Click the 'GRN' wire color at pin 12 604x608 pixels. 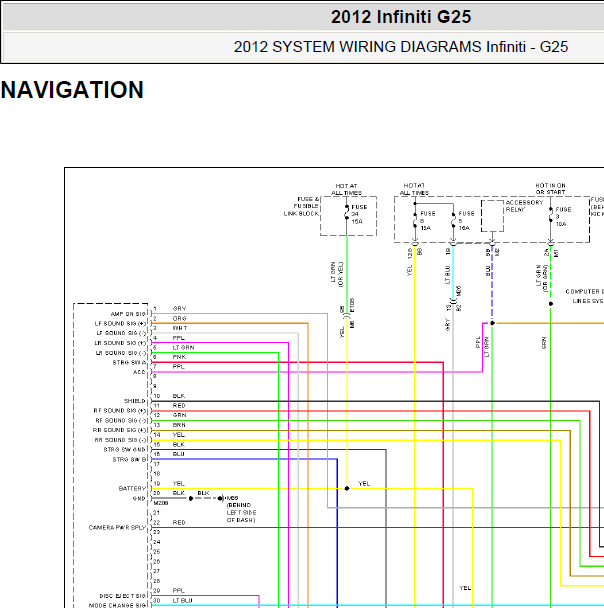179,415
